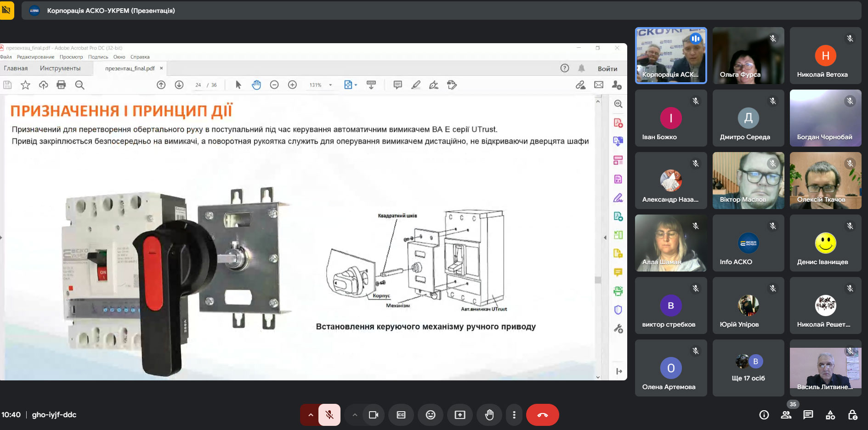Go to next page arrow in Acrobat
Viewport: 868px width, 430px height.
[x=179, y=85]
